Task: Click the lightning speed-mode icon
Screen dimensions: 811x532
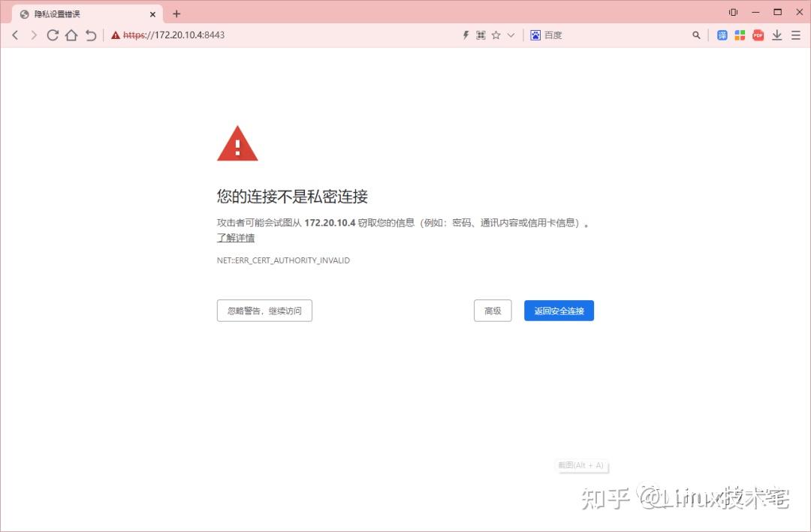Action: [466, 35]
